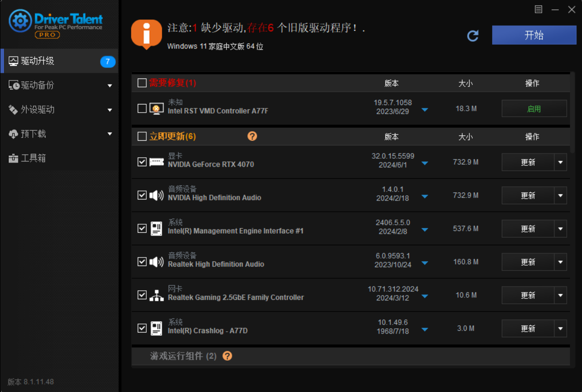Screen dimensions: 582x392
Task: Open version dropdown for GeForce RTX 4070
Action: click(425, 163)
